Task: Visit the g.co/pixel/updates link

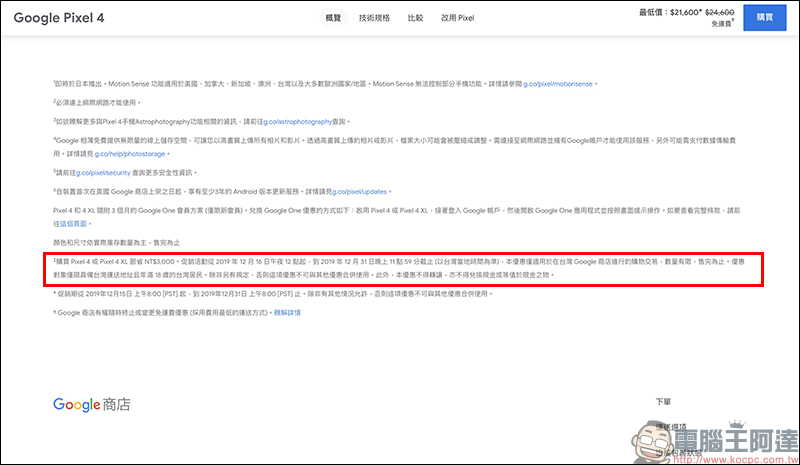Action: (360, 191)
